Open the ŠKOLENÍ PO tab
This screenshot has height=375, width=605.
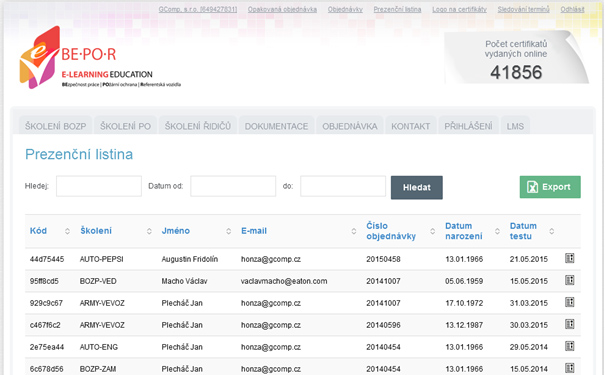(x=125, y=126)
